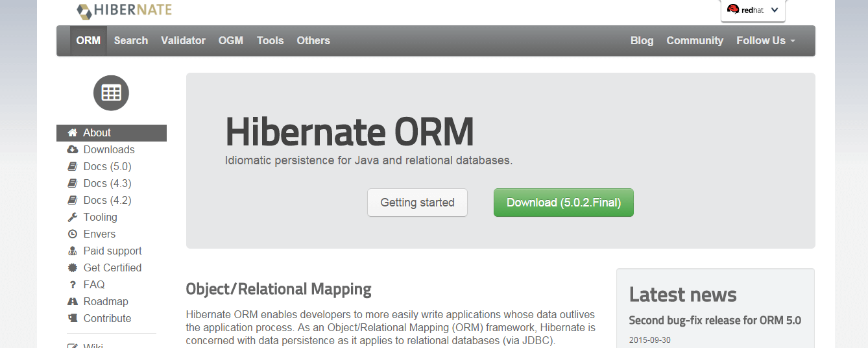Open the Second bug-fix release for ORM 5.0 news
The image size is (868, 348).
coord(715,321)
